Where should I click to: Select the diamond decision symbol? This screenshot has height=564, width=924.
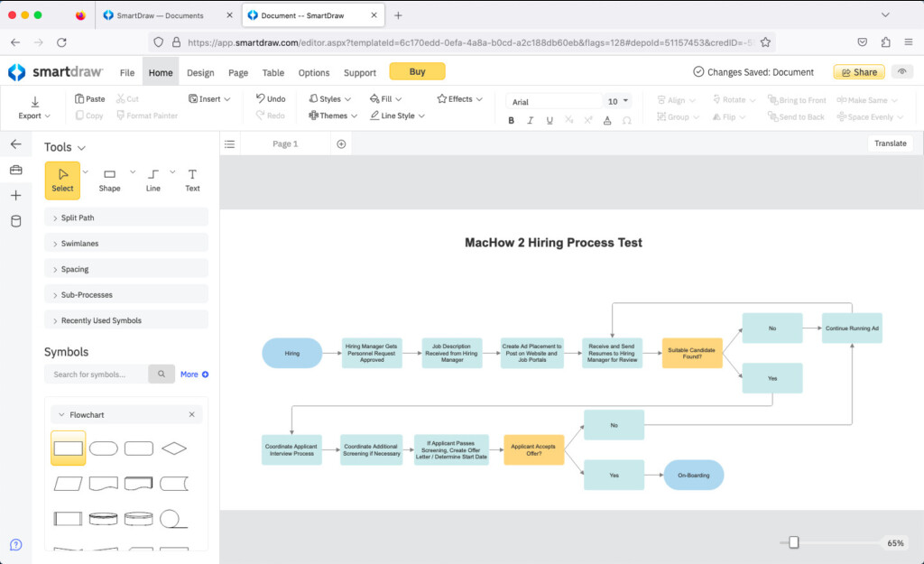coord(174,448)
